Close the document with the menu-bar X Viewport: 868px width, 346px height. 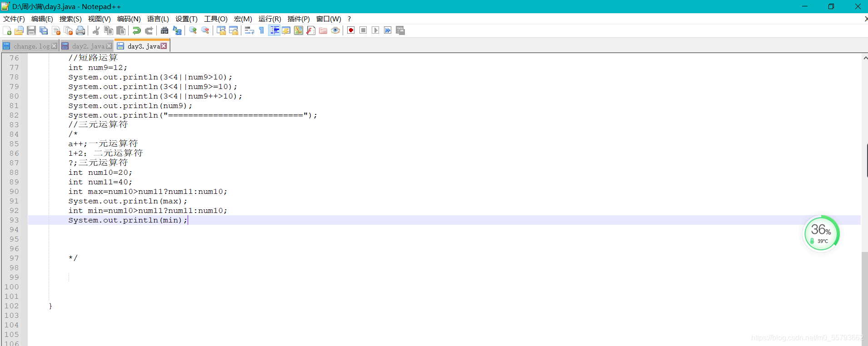coord(865,19)
